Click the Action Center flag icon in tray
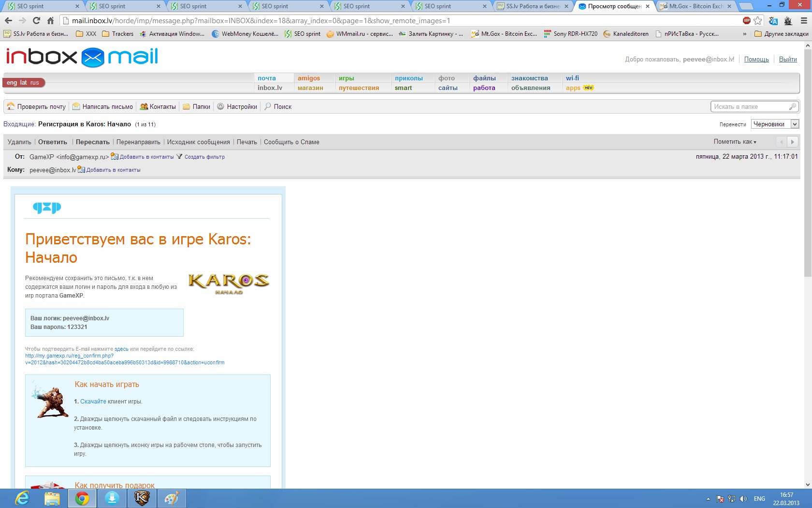Image resolution: width=812 pixels, height=508 pixels. click(x=720, y=499)
